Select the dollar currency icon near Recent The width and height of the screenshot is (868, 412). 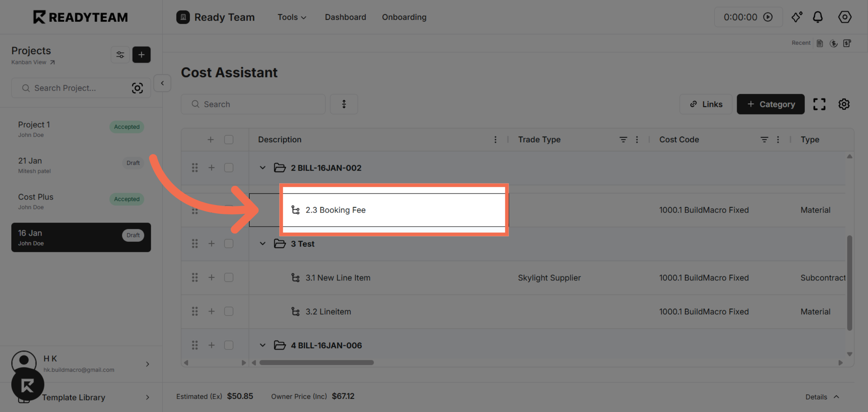point(834,43)
